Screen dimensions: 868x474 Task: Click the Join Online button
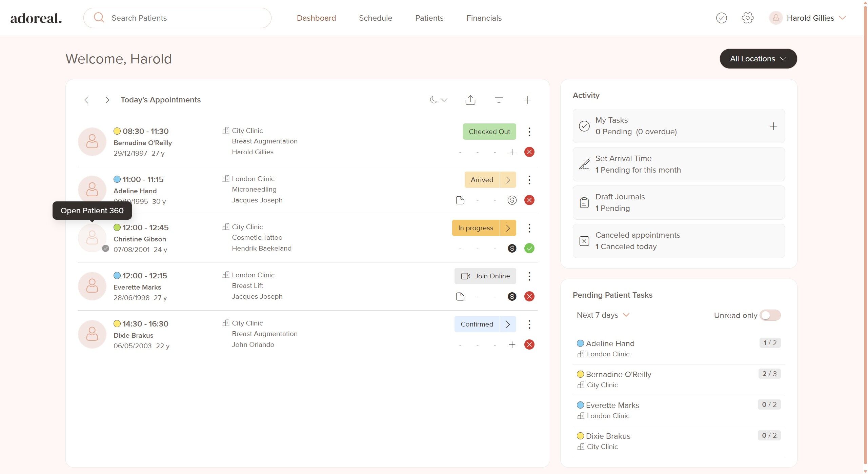coord(485,276)
